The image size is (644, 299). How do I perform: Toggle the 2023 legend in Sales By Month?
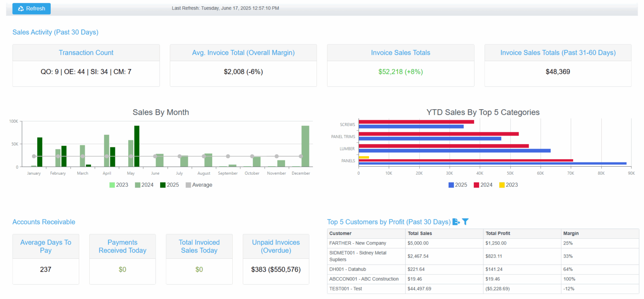pyautogui.click(x=119, y=184)
